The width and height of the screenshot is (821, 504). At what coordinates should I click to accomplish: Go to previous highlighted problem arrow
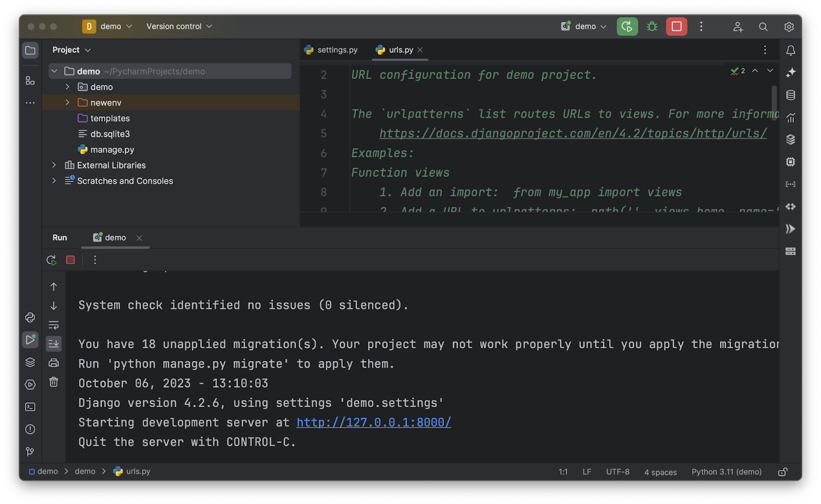point(755,71)
